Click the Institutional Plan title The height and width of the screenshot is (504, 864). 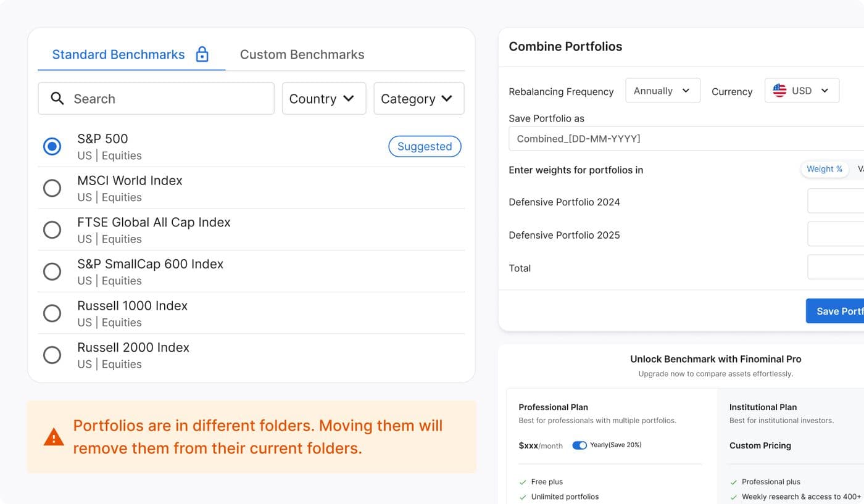tap(763, 407)
